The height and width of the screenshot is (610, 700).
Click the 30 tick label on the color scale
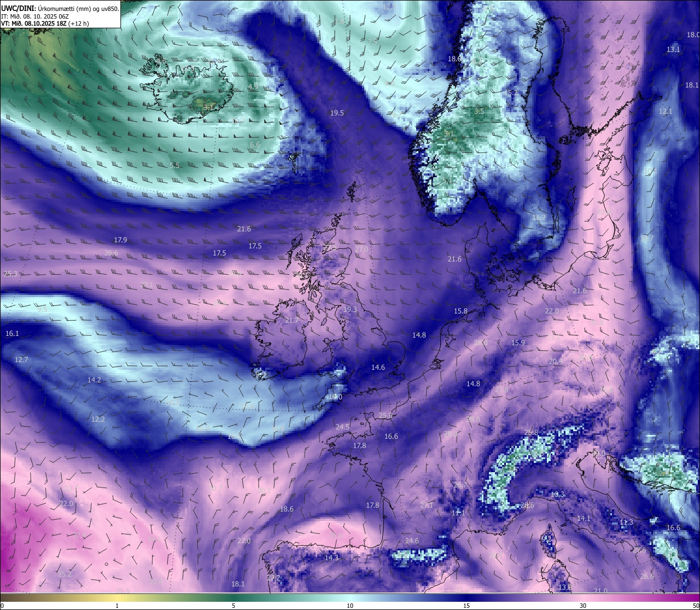[x=583, y=606]
